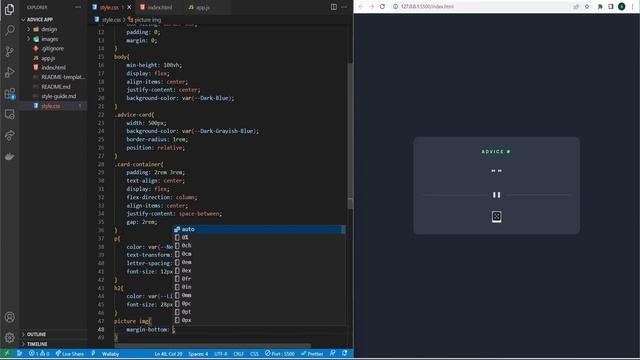Bookmark this page with the star icon
Image resolution: width=640 pixels, height=360 pixels.
(x=587, y=7)
